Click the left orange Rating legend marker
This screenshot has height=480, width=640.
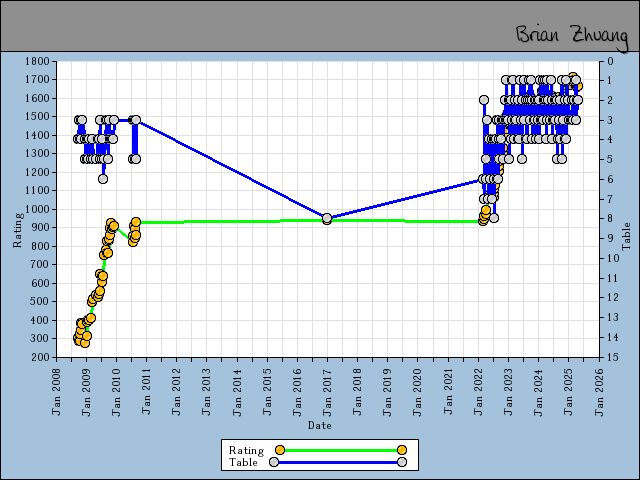[x=280, y=450]
